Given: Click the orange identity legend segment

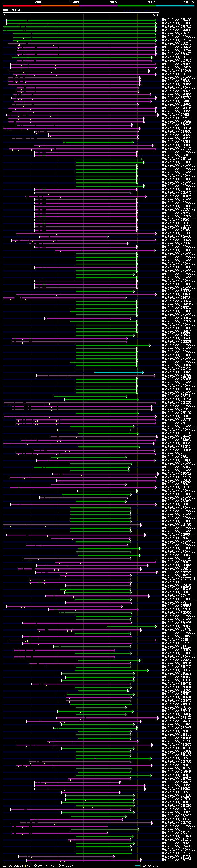Looking at the screenshot, I should tap(60, 6).
